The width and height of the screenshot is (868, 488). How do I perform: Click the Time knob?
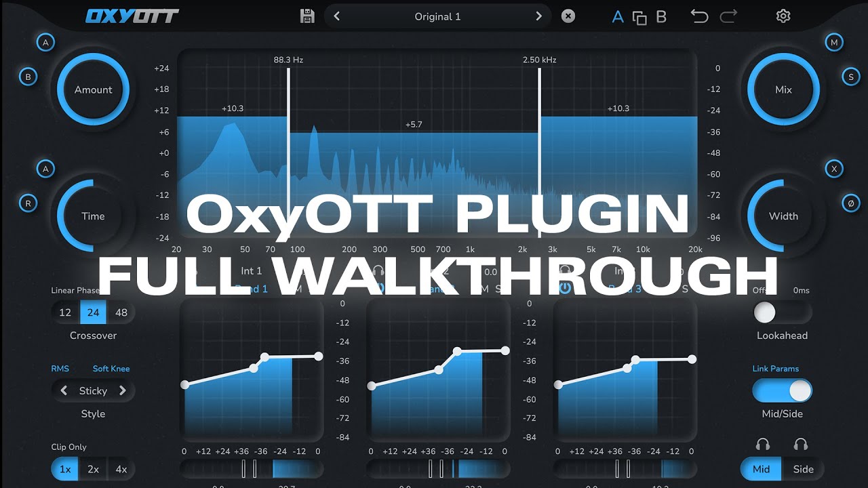93,216
